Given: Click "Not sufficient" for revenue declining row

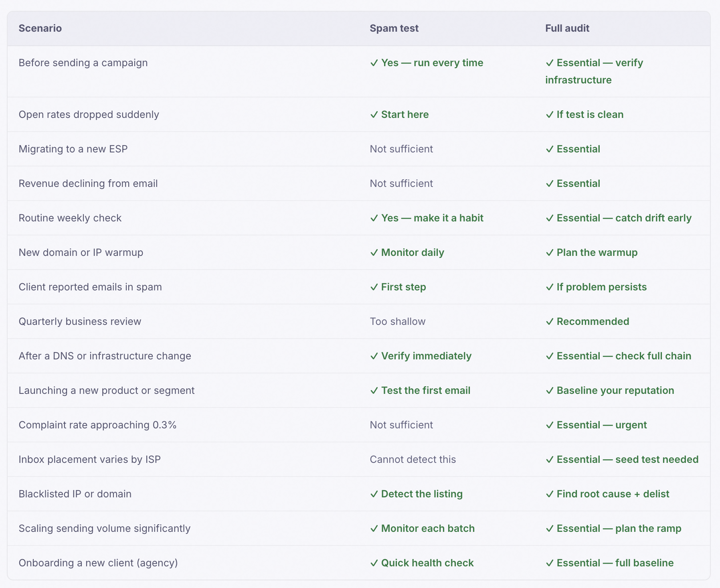Looking at the screenshot, I should [x=401, y=183].
